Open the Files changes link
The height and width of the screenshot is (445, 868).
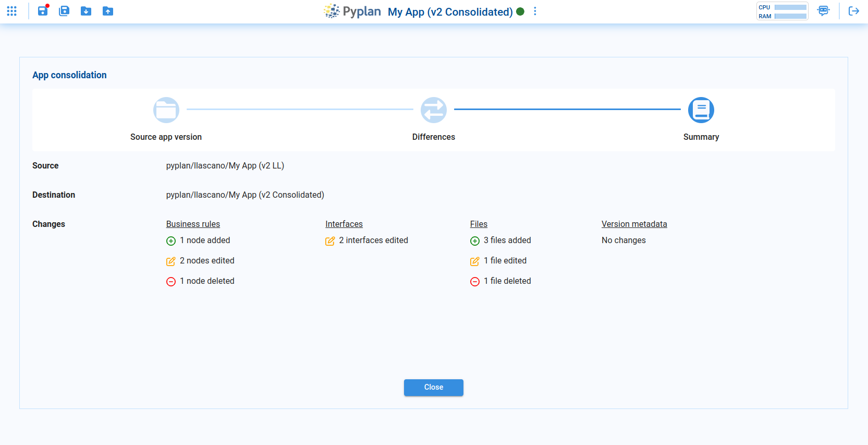coord(479,224)
